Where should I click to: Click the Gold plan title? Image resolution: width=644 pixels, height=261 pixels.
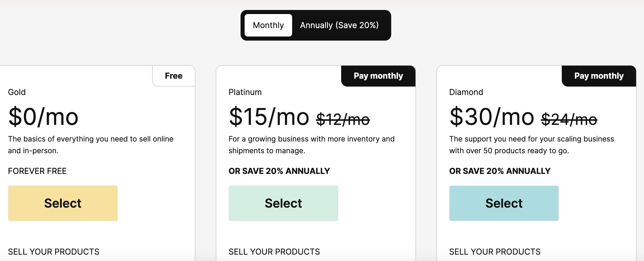tap(17, 92)
